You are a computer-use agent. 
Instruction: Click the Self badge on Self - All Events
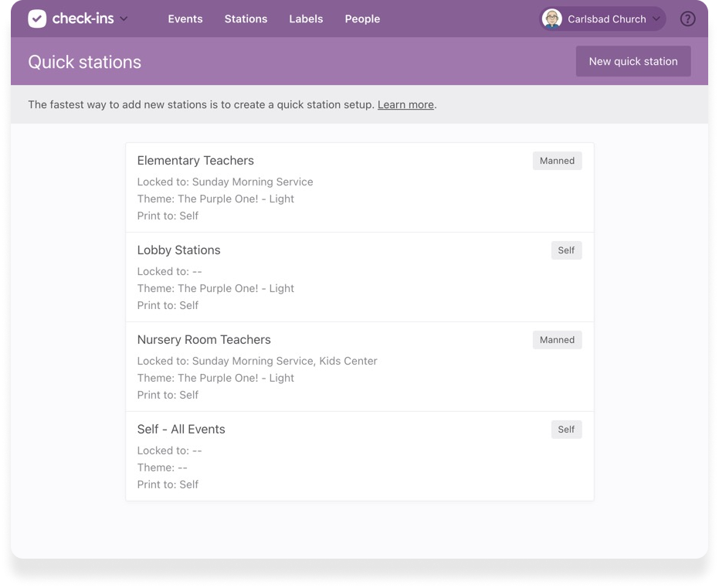[x=566, y=430]
